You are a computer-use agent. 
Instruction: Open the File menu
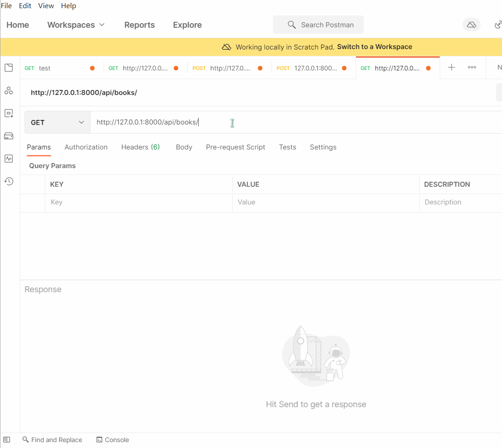6,6
